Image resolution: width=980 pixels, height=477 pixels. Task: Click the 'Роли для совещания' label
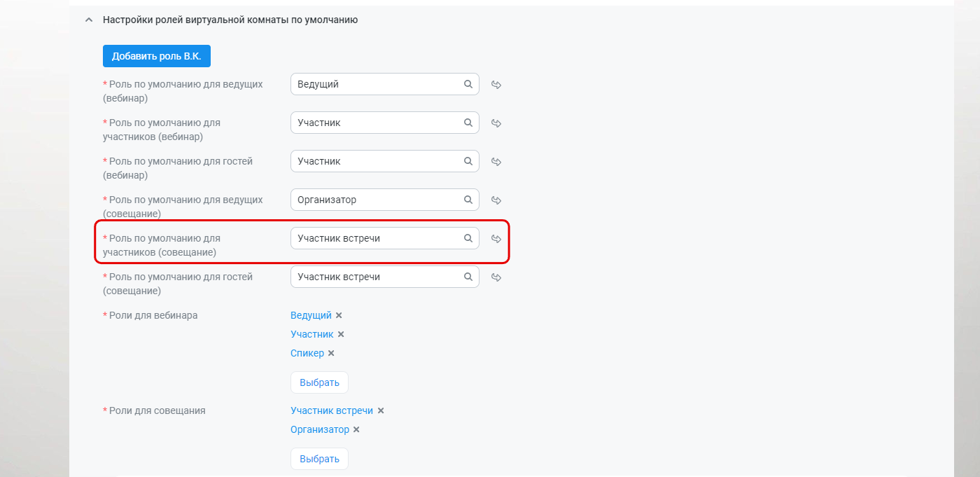tap(157, 411)
